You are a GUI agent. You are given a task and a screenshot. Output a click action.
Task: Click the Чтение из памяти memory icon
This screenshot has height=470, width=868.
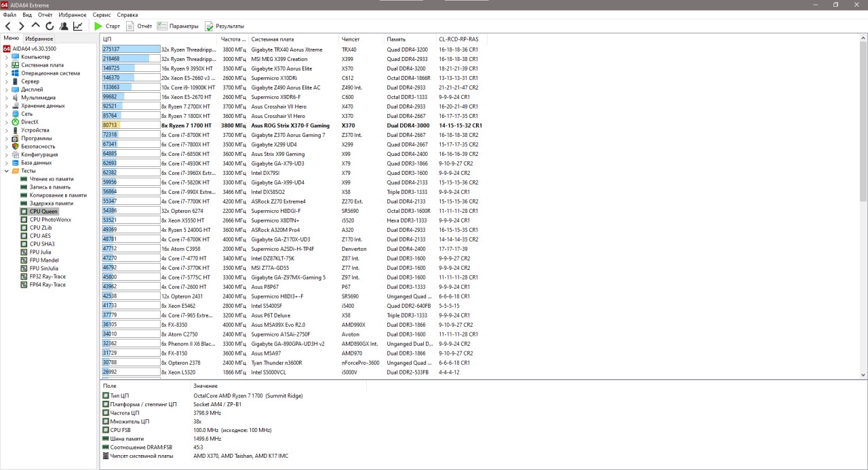[24, 179]
